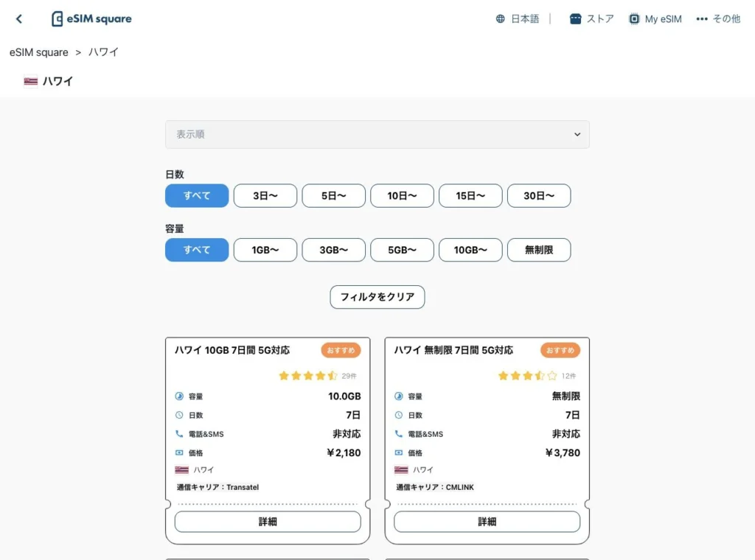This screenshot has width=755, height=560.
Task: Click the 価格 money icon in 無制限 card
Action: point(399,452)
